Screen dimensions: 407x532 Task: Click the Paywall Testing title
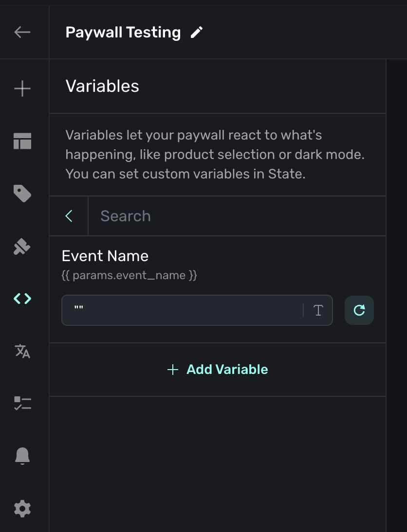[x=123, y=33]
